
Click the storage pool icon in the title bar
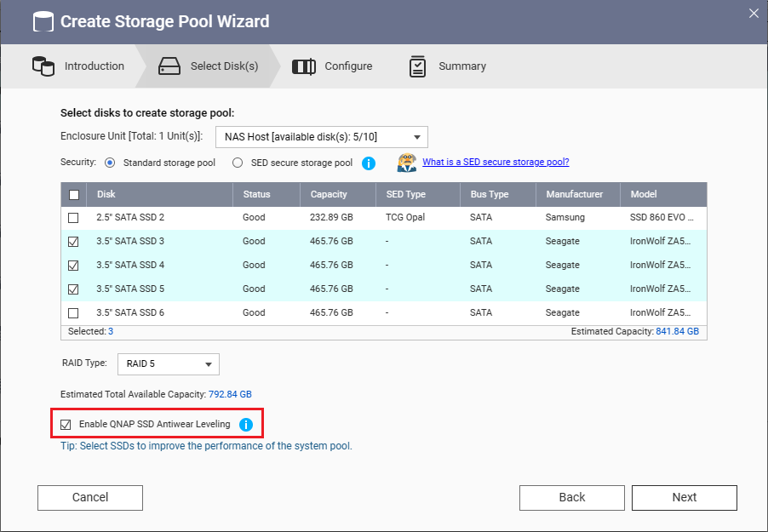42,20
